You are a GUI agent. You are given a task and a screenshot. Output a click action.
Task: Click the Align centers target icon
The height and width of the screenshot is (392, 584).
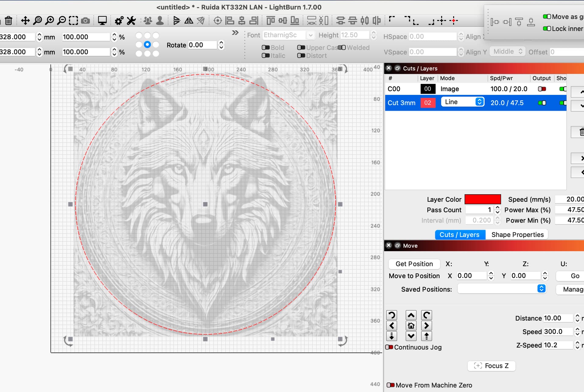pos(218,21)
